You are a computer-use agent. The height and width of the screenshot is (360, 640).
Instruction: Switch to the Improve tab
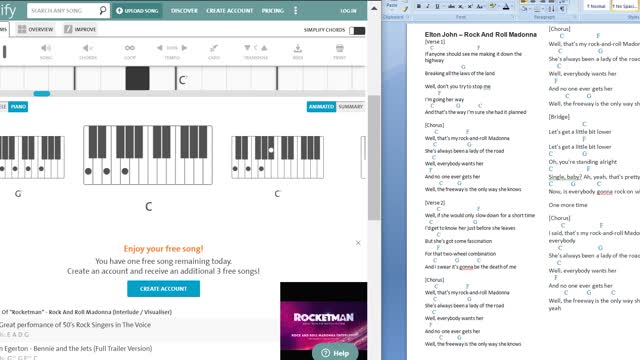(80, 29)
